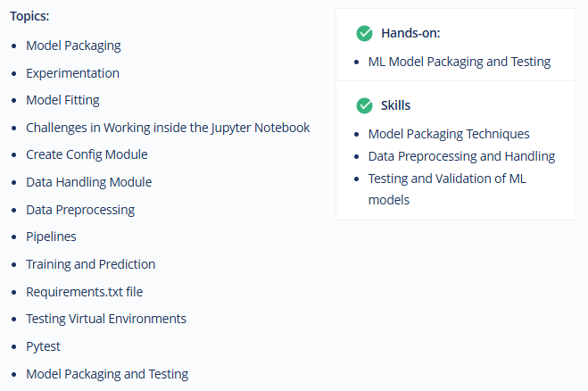Click the Create Config Module topic
The image size is (588, 391).
[87, 155]
